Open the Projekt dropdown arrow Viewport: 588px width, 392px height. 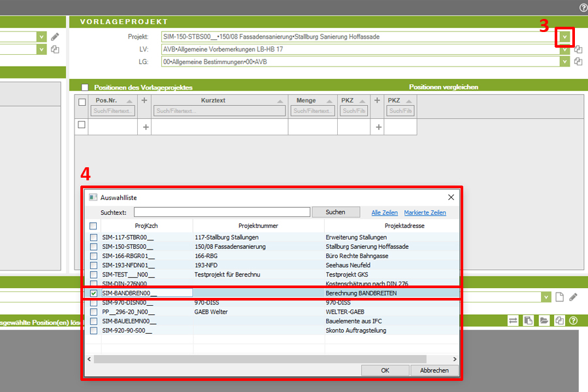564,37
